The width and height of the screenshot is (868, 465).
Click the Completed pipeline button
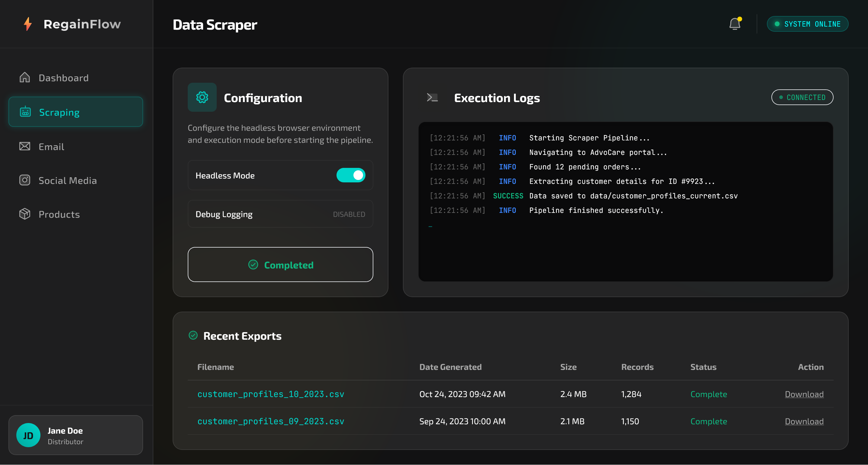(280, 265)
